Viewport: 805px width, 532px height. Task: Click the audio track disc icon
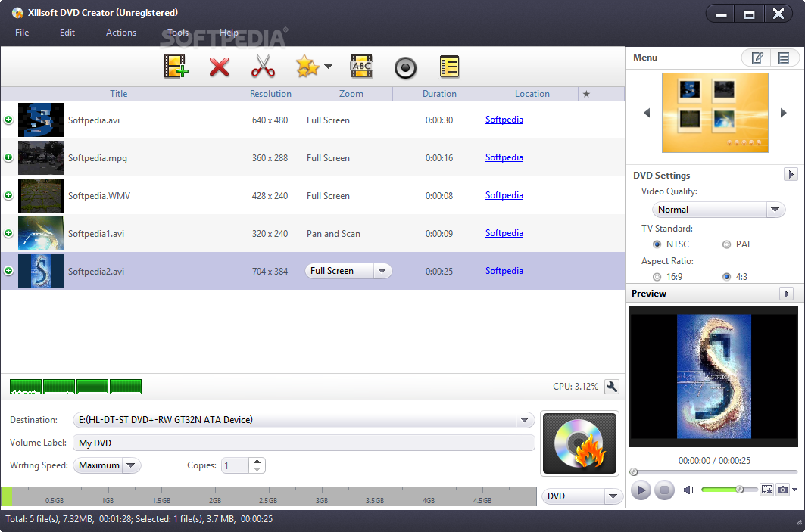[x=405, y=67]
